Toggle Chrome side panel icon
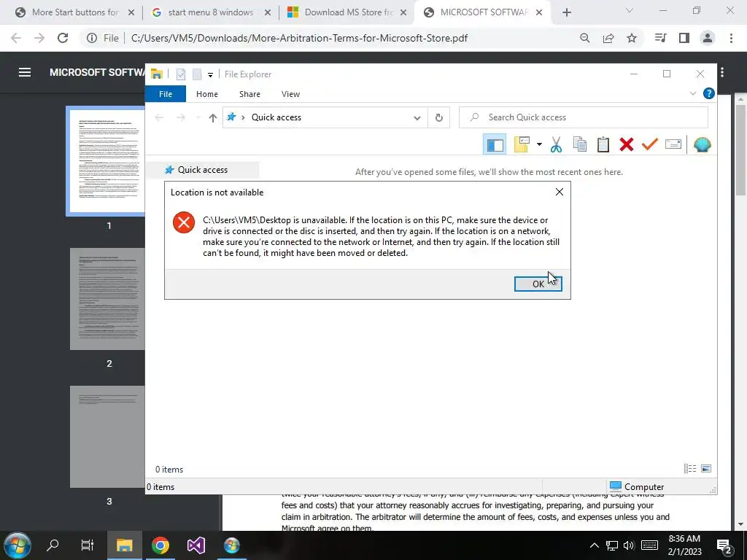 pos(684,38)
